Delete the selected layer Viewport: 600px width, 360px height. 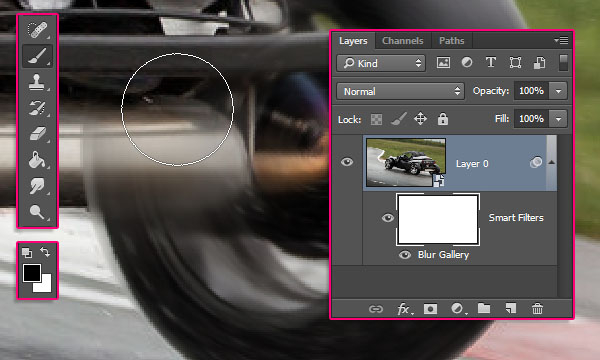537,308
